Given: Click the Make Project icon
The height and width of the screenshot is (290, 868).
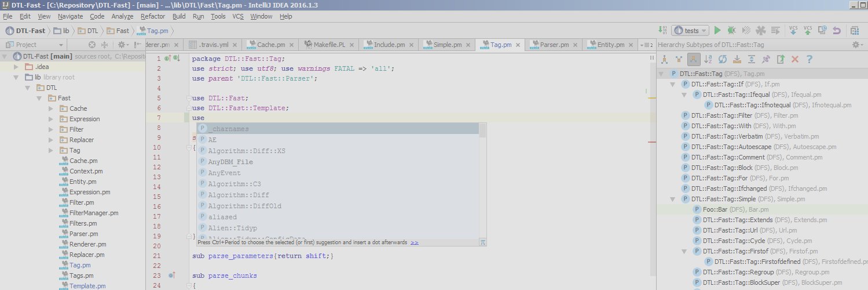Looking at the screenshot, I should point(663,30).
